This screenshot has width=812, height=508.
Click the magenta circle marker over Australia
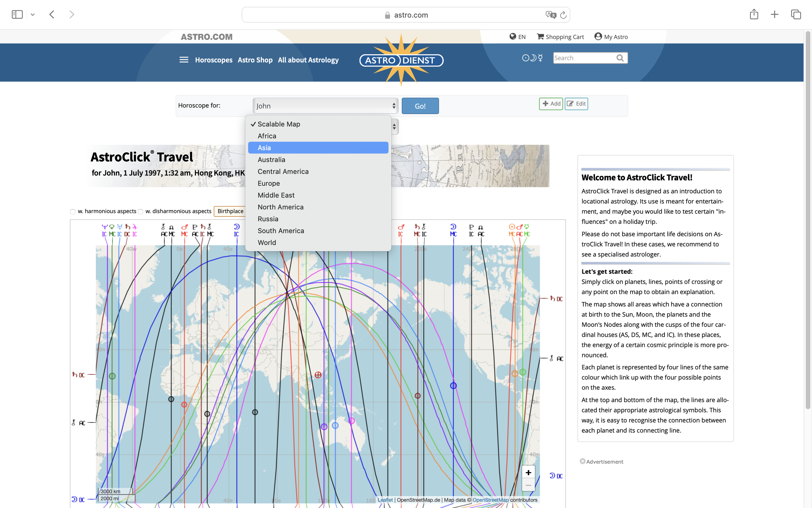click(x=351, y=421)
